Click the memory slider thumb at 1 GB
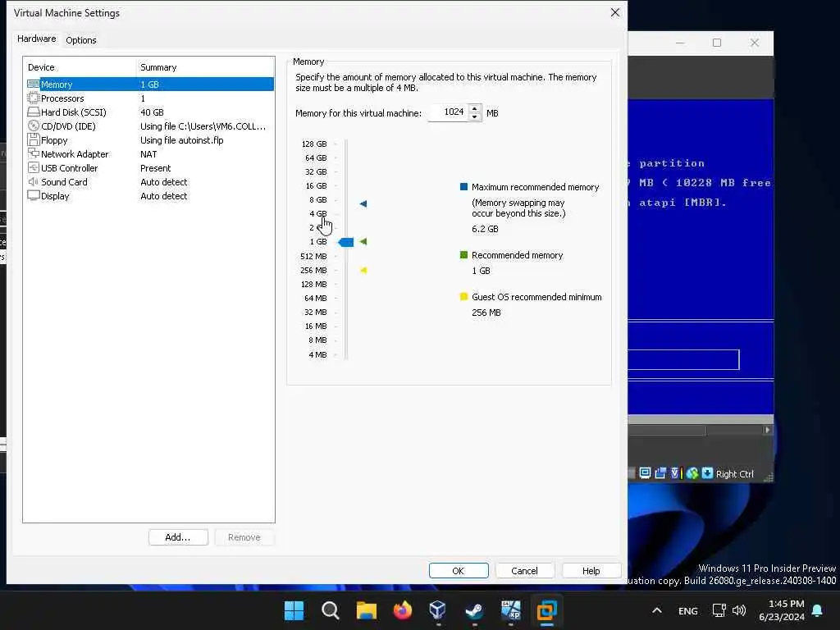Image resolution: width=840 pixels, height=630 pixels. click(x=346, y=242)
